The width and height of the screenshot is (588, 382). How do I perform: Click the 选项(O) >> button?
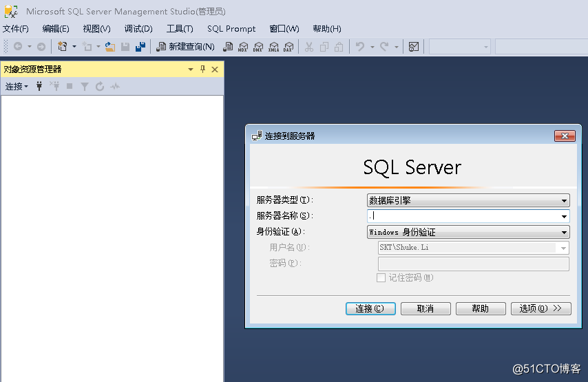540,308
